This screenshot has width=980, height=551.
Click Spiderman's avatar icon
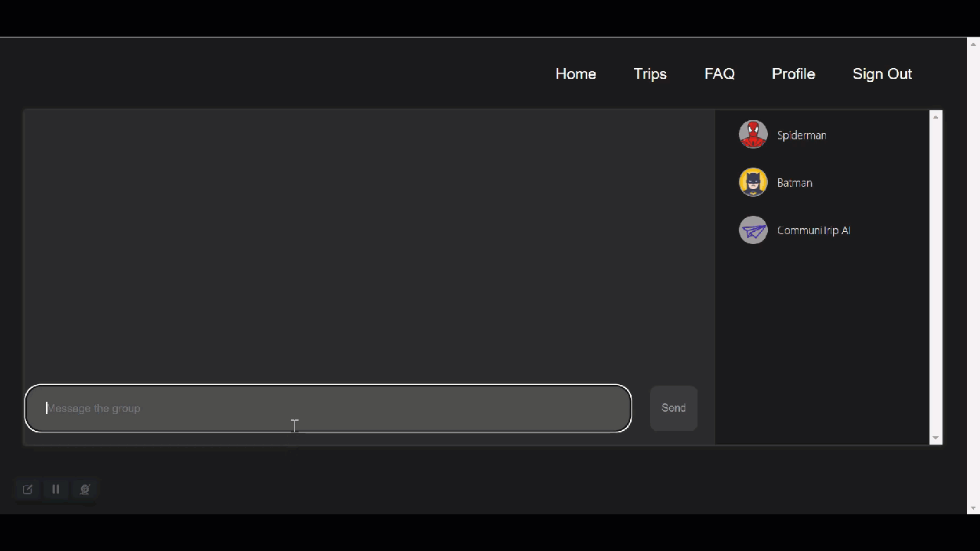(x=753, y=135)
